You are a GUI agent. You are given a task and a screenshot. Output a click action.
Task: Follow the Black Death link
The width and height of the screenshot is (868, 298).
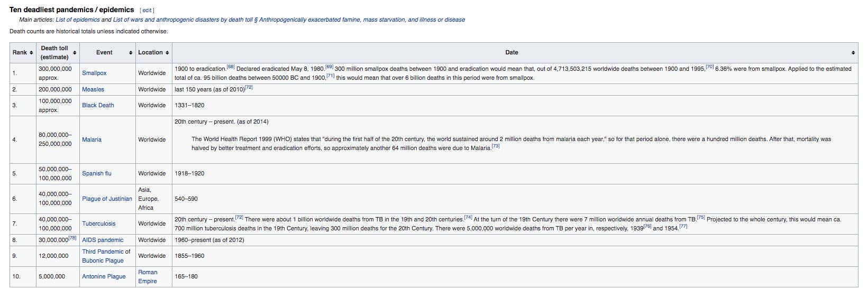tap(98, 105)
